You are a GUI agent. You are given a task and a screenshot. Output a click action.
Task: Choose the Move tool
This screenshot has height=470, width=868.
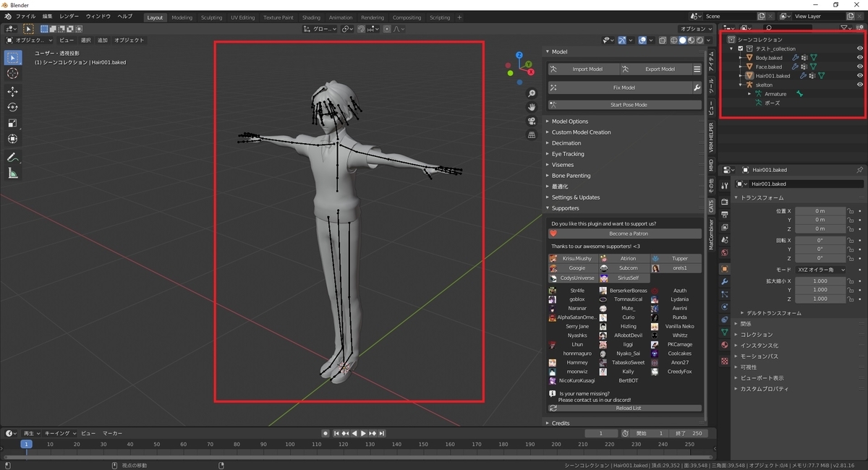[12, 91]
